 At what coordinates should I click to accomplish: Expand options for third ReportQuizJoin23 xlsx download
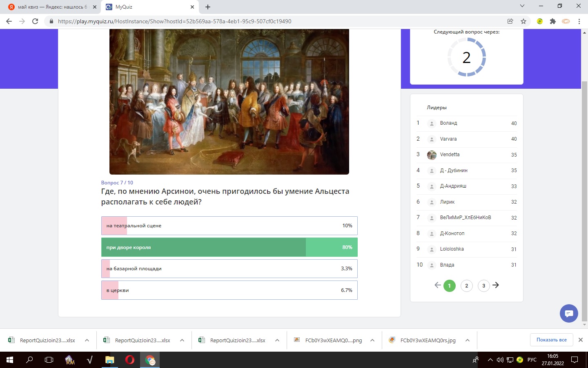(277, 340)
